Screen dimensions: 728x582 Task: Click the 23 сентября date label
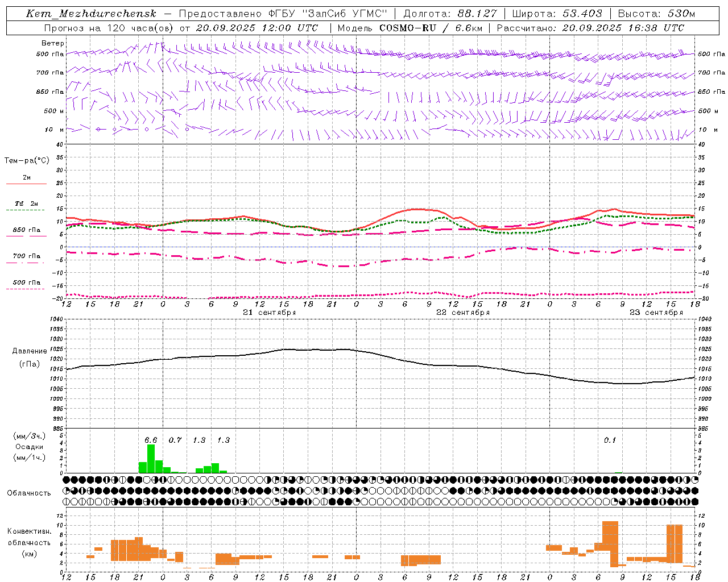click(x=656, y=313)
